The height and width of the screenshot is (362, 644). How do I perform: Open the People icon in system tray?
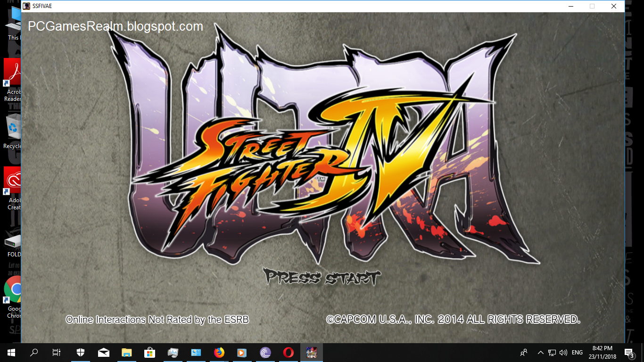(524, 352)
